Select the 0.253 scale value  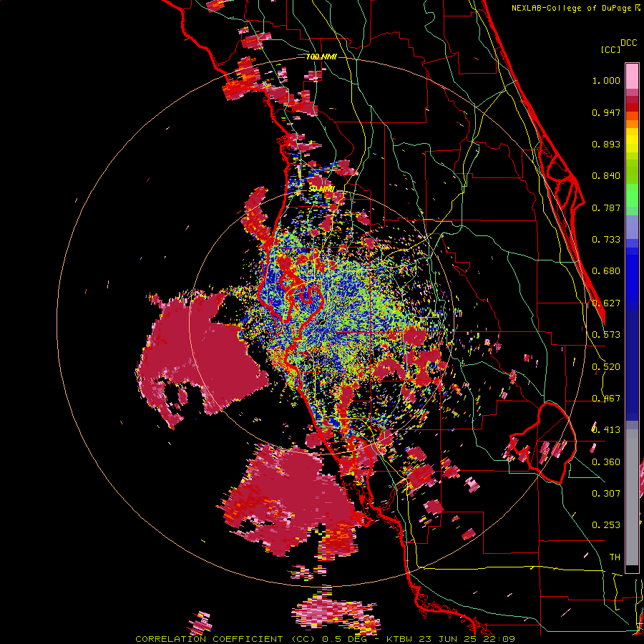tap(606, 525)
